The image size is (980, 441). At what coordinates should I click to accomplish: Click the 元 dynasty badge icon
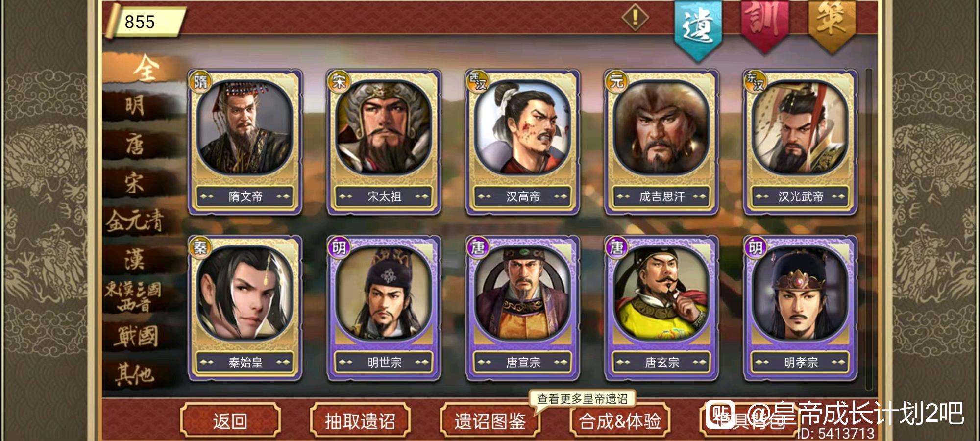coord(616,81)
